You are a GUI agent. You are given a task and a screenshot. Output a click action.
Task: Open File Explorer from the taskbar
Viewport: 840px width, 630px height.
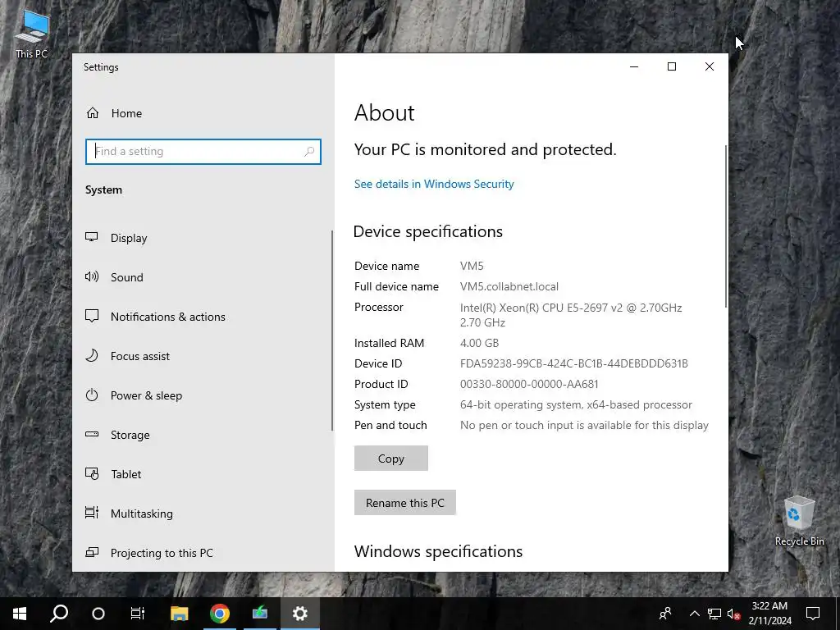(x=180, y=614)
